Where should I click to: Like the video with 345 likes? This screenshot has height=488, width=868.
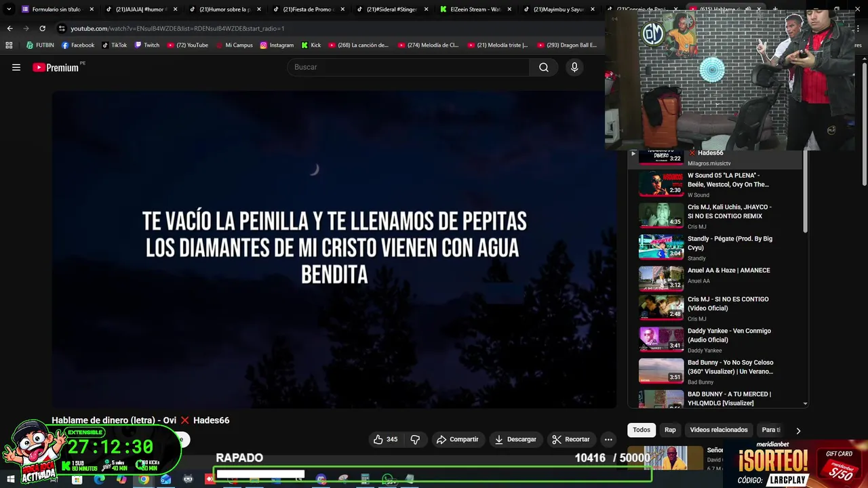click(x=385, y=439)
